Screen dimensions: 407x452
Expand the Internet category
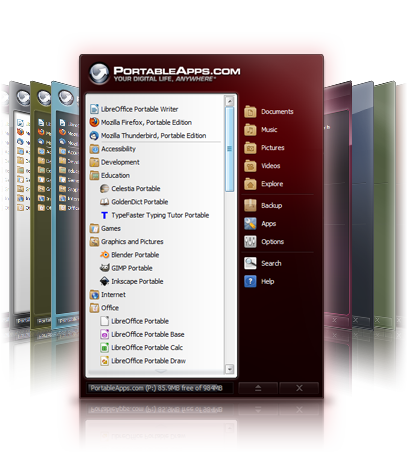pos(108,295)
